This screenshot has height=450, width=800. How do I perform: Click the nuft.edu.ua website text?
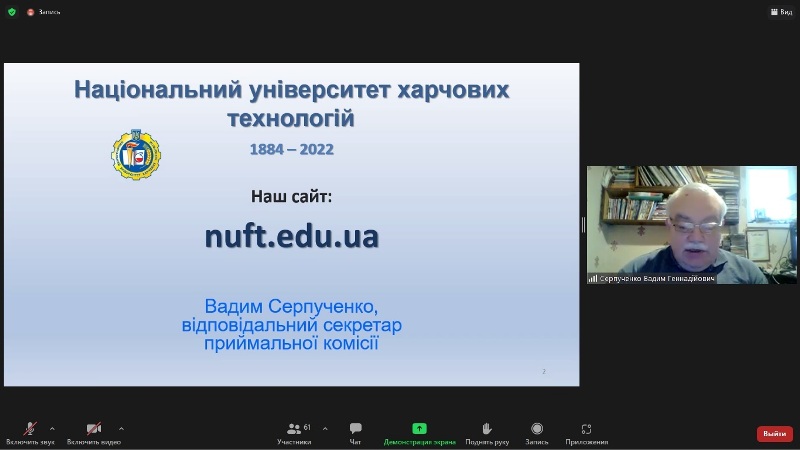[292, 236]
